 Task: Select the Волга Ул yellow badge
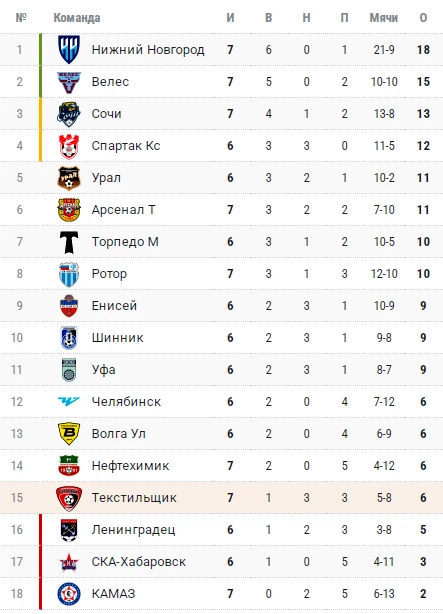(69, 433)
